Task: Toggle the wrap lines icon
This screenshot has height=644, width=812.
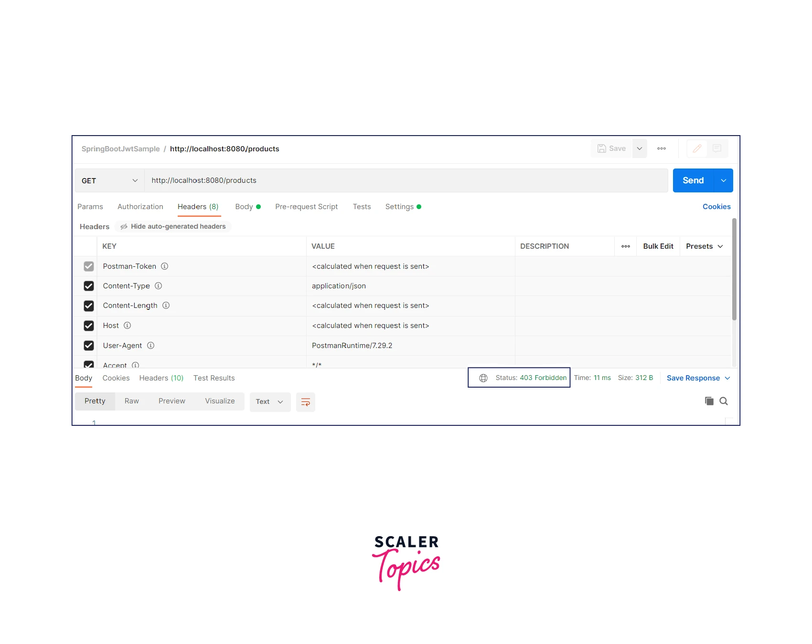Action: click(306, 402)
